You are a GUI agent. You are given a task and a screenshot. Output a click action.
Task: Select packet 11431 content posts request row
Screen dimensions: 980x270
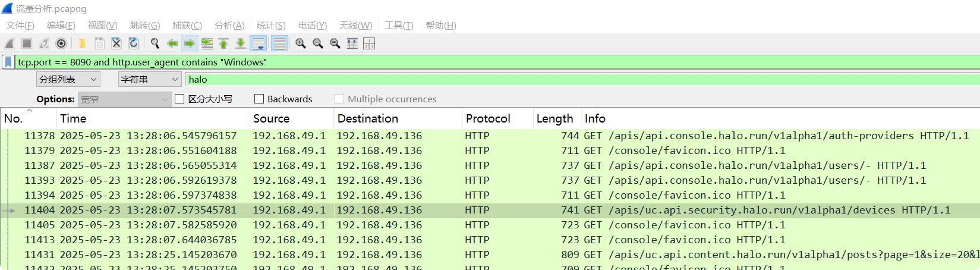(x=490, y=255)
